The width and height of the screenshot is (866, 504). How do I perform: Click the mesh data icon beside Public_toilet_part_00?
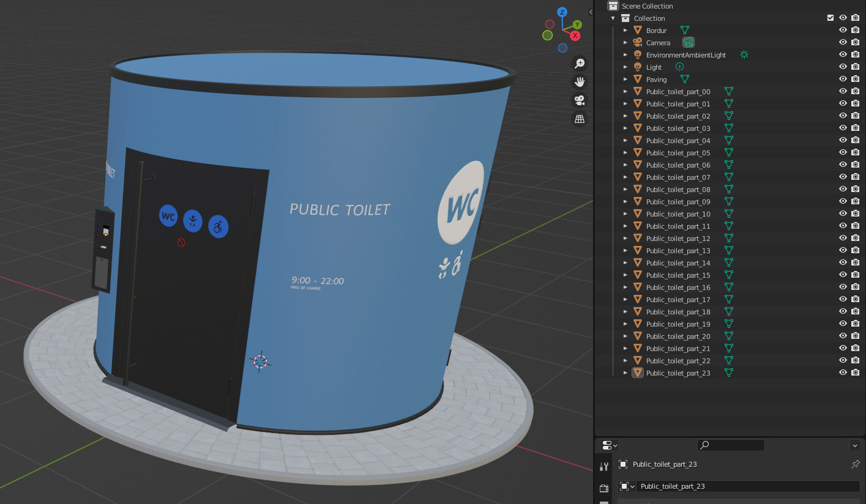tap(729, 92)
